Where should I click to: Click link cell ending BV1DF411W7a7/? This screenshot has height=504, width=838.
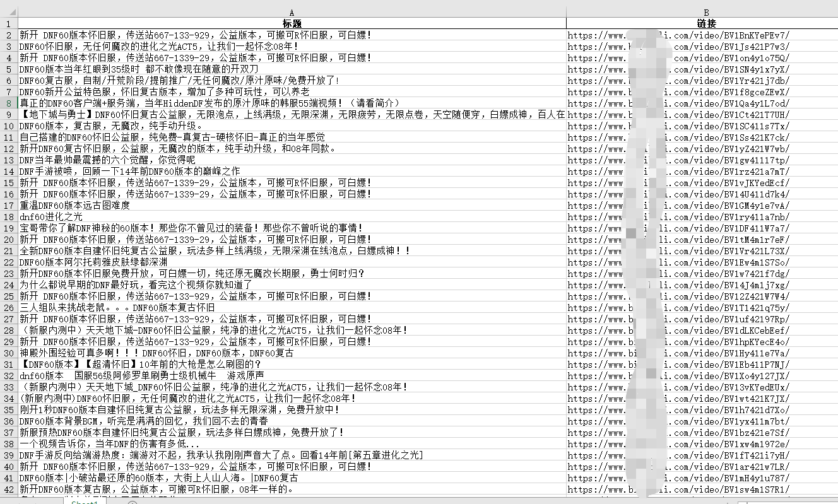click(x=702, y=228)
